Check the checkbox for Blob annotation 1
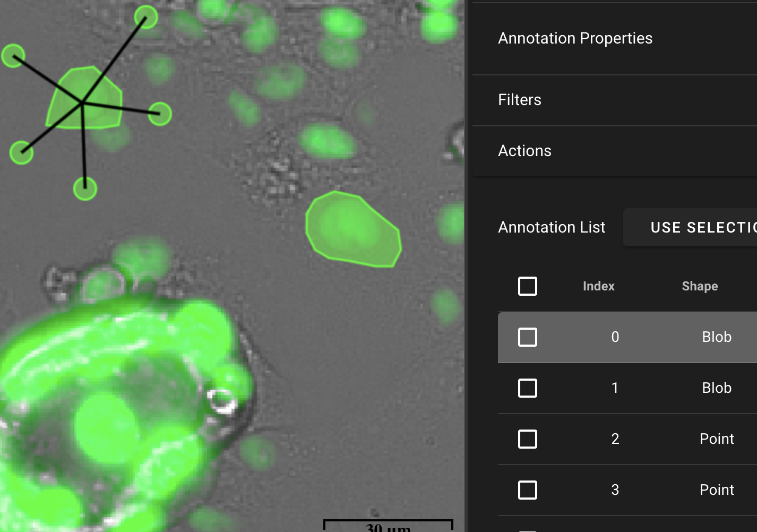Screen dimensions: 757x532 click(528, 388)
